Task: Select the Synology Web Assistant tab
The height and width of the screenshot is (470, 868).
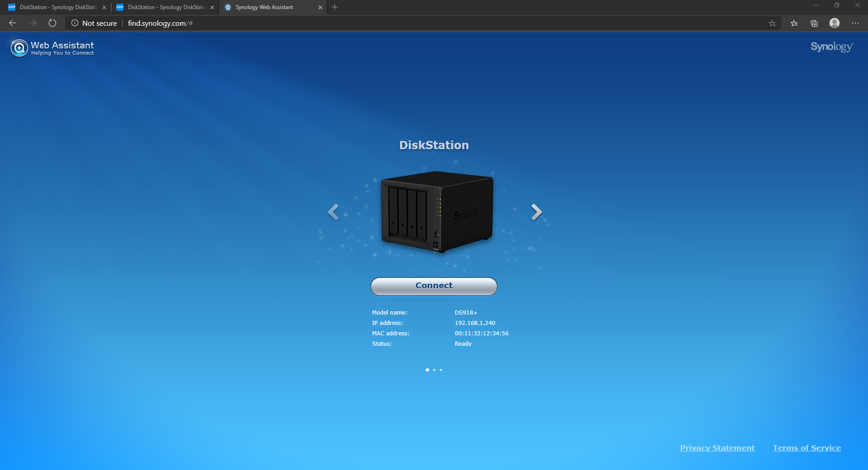Action: (x=273, y=7)
